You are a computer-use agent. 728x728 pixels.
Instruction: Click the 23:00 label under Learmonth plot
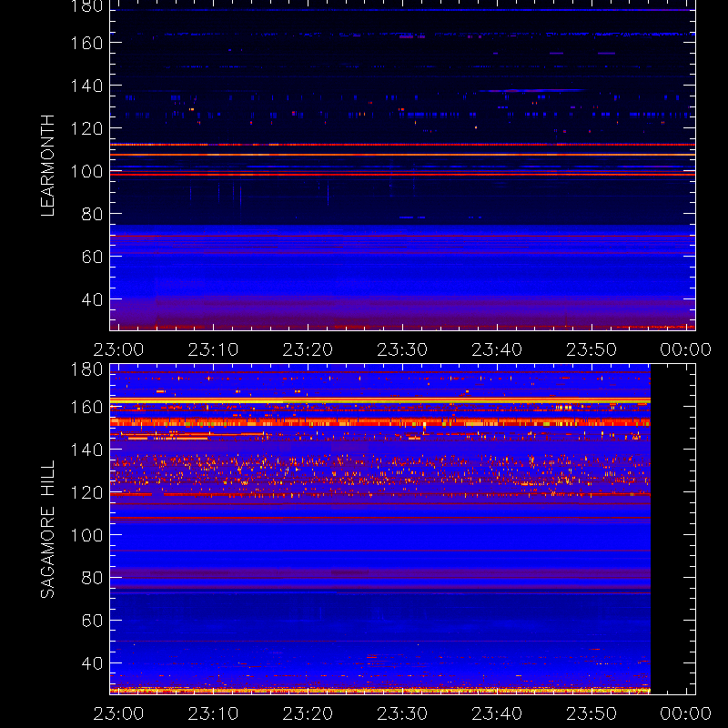point(119,349)
